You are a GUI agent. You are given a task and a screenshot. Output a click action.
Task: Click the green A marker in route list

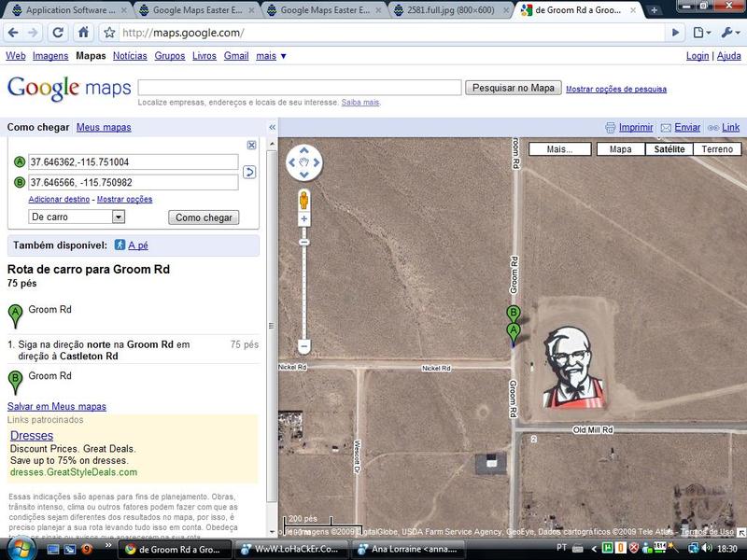tap(15, 316)
